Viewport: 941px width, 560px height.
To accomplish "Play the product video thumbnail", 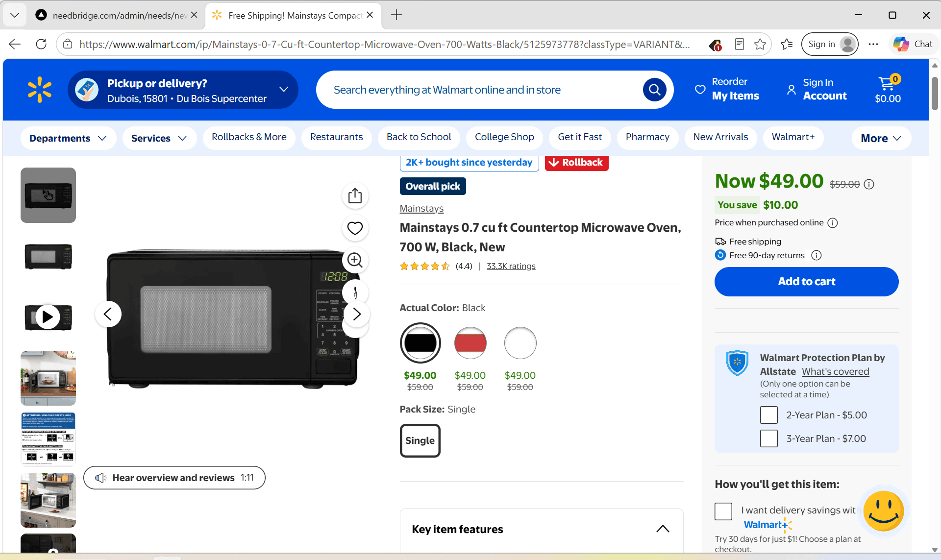I will pyautogui.click(x=48, y=317).
